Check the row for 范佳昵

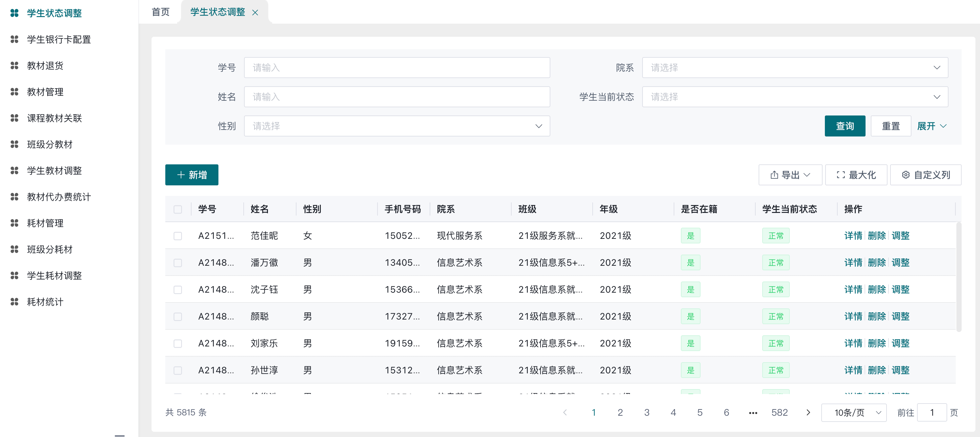pos(178,237)
